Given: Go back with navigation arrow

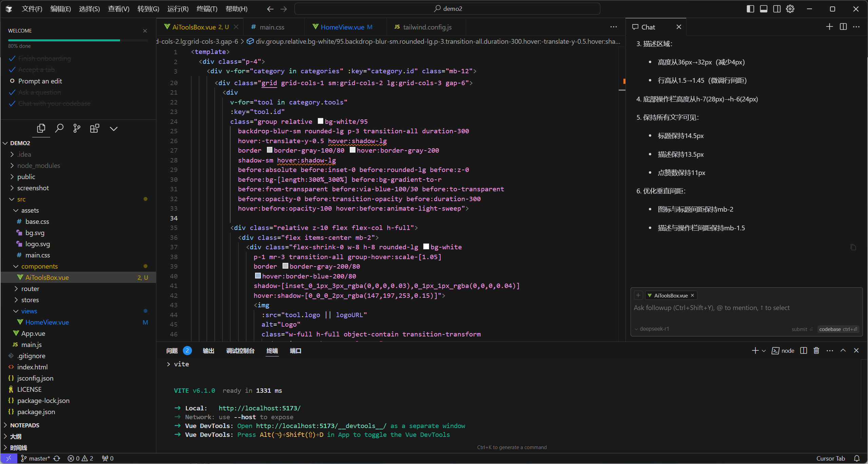Looking at the screenshot, I should (x=270, y=9).
